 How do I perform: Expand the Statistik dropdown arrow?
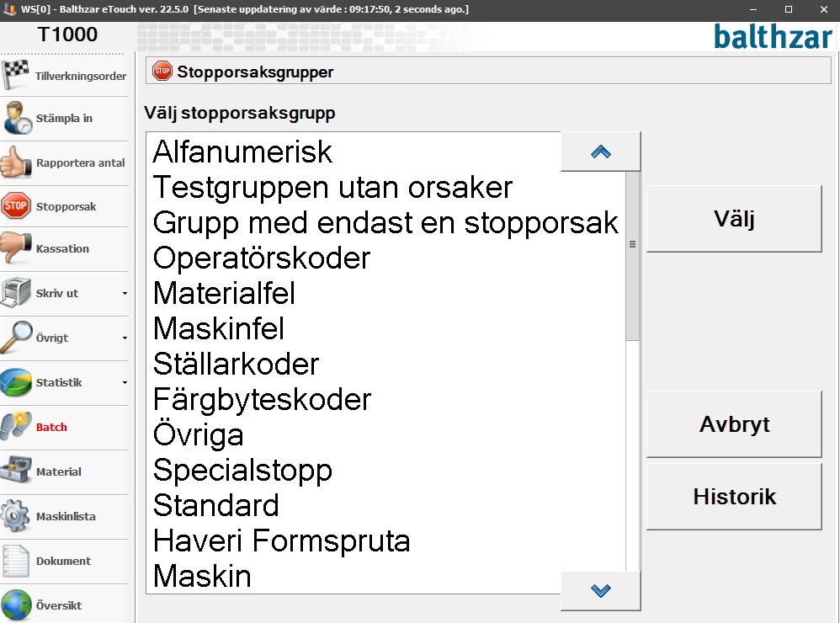(125, 382)
